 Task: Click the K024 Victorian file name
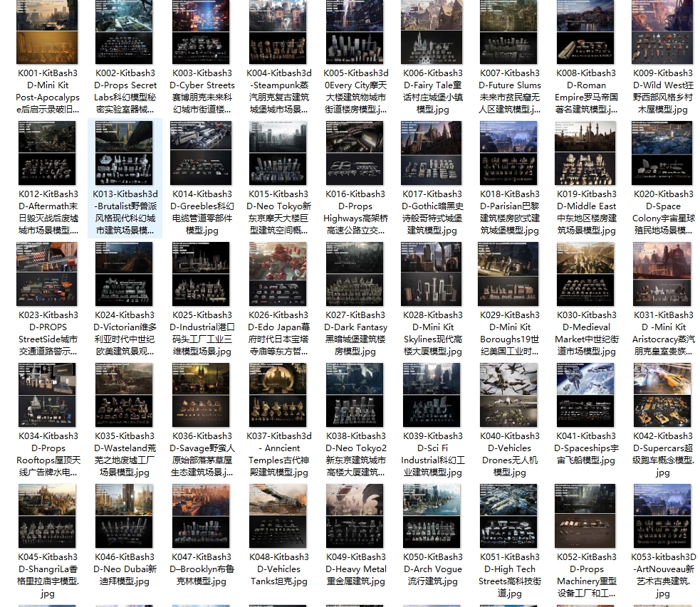(x=125, y=333)
